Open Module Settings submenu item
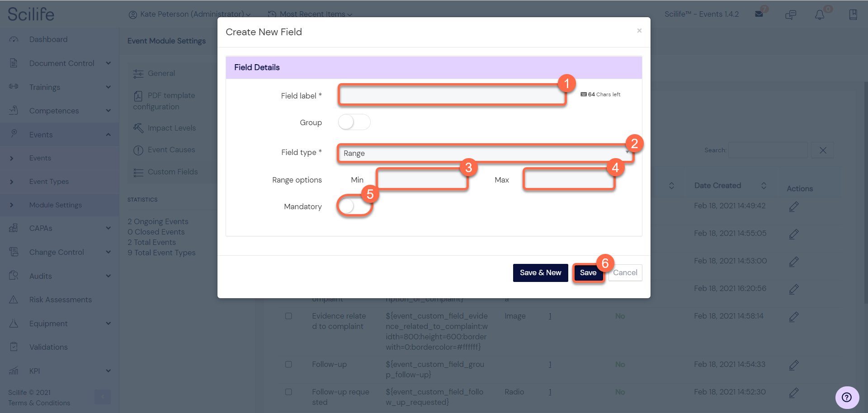Viewport: 868px width, 413px height. [x=56, y=205]
